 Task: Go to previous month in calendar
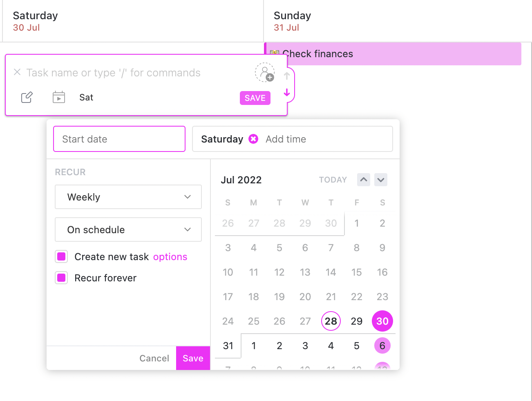(363, 180)
